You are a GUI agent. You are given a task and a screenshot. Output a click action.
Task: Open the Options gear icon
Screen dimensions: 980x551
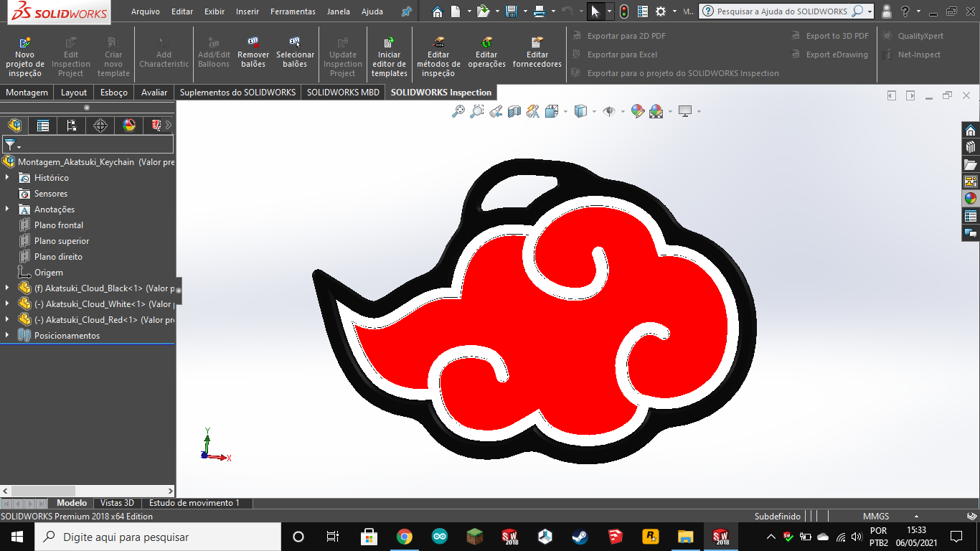pos(661,11)
